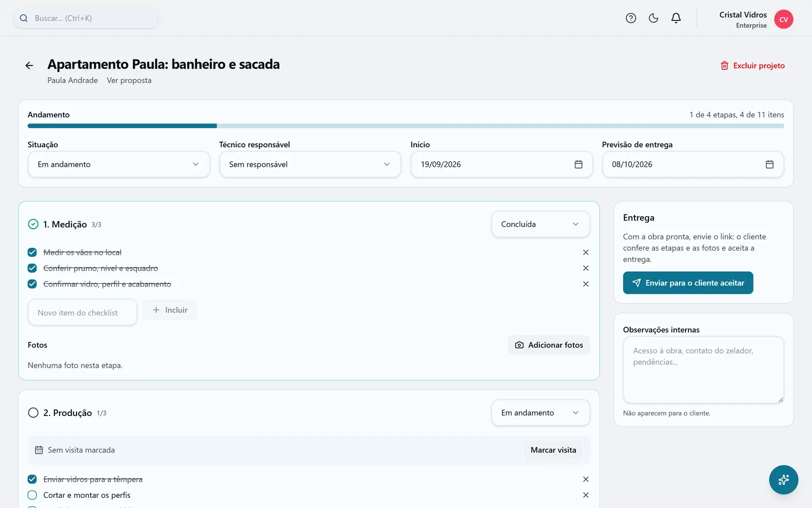This screenshot has height=508, width=812.
Task: Open notifications bell icon
Action: 676,18
